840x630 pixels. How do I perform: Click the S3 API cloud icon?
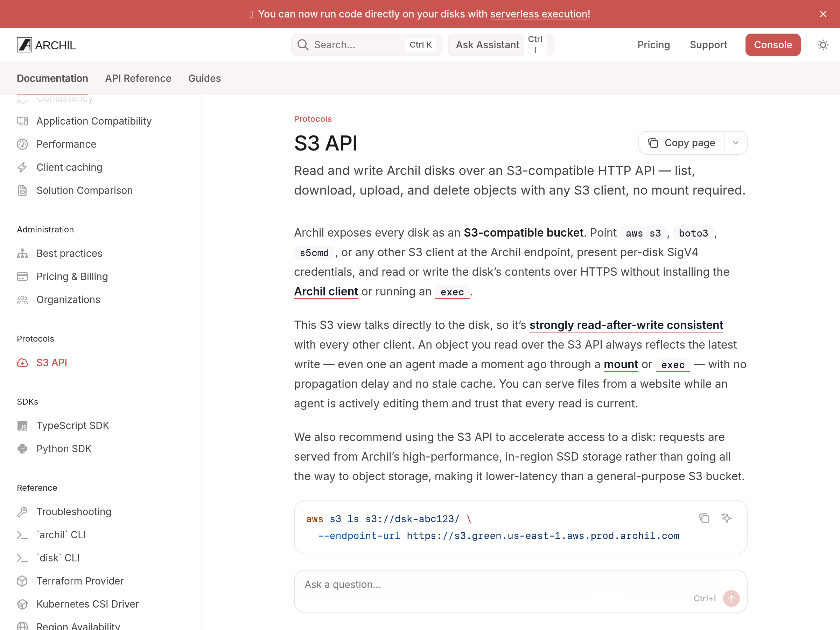coord(22,363)
